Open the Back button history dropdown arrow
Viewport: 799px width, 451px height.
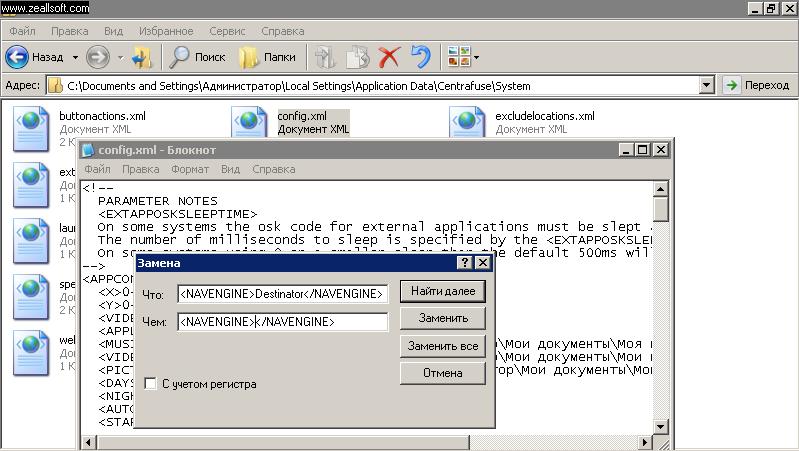[x=71, y=58]
